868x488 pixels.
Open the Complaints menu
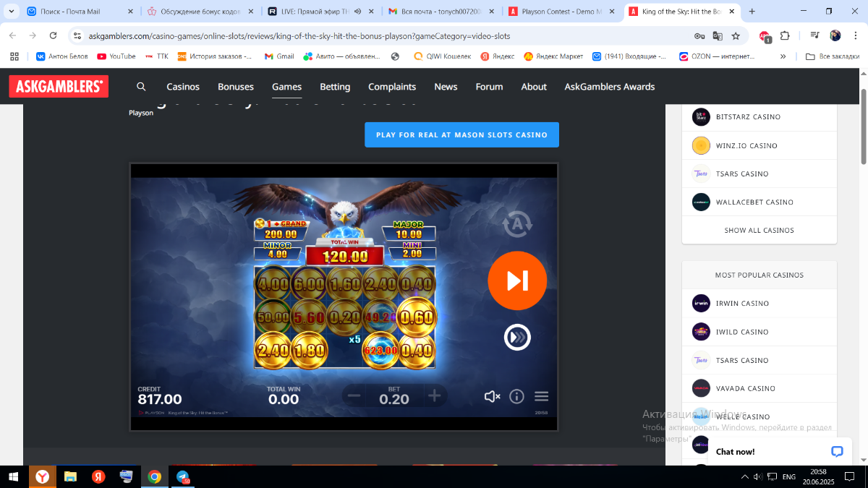click(392, 87)
